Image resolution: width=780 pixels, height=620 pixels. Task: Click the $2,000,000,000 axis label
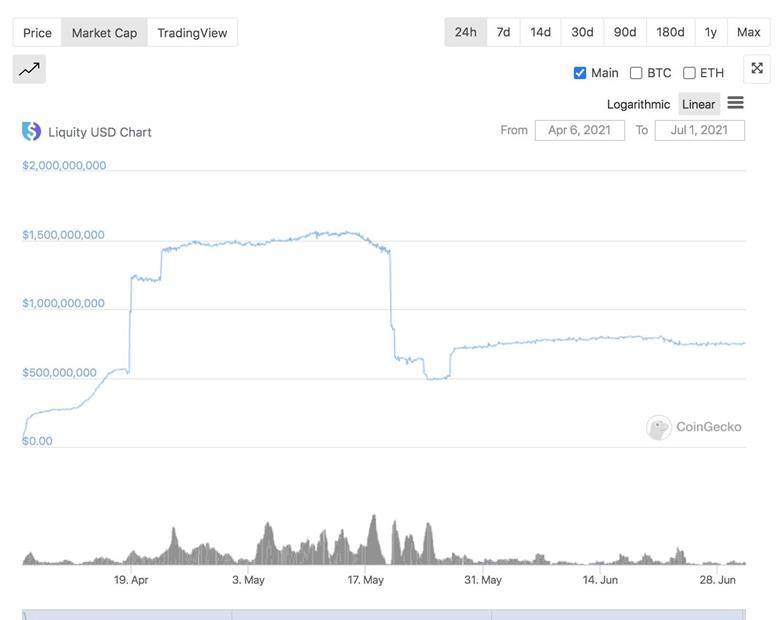pos(64,165)
